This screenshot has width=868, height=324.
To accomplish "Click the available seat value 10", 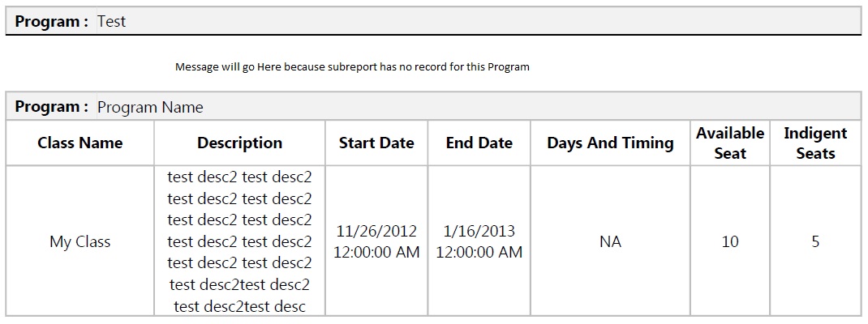I will pos(730,241).
